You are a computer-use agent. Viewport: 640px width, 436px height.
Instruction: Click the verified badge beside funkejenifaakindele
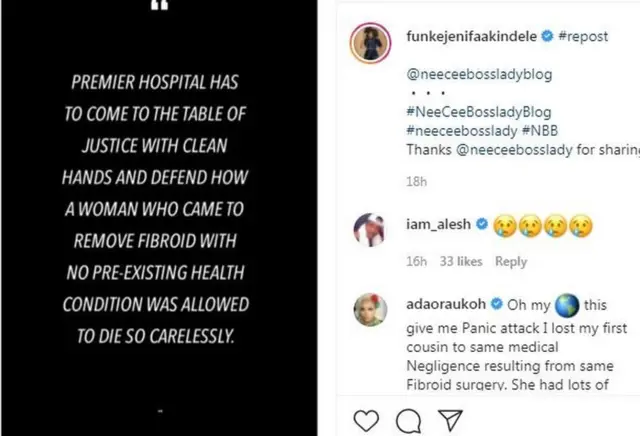coord(546,37)
